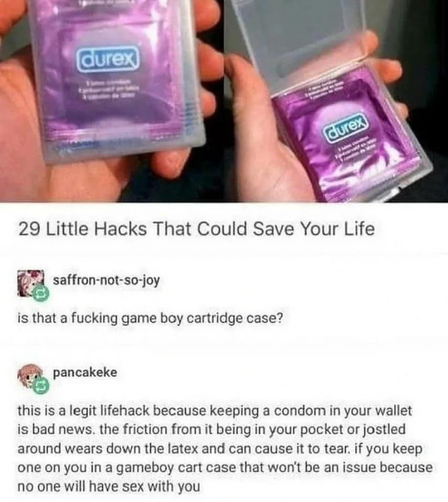Viewport: 448px width, 502px height.
Task: Open saffron-not-so-joy's avatar picture
Action: 30,283
